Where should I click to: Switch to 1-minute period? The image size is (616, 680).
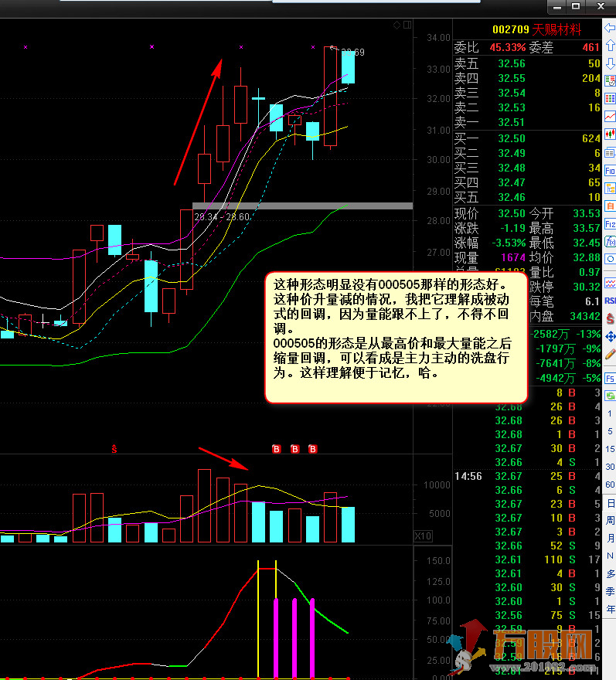pos(610,413)
